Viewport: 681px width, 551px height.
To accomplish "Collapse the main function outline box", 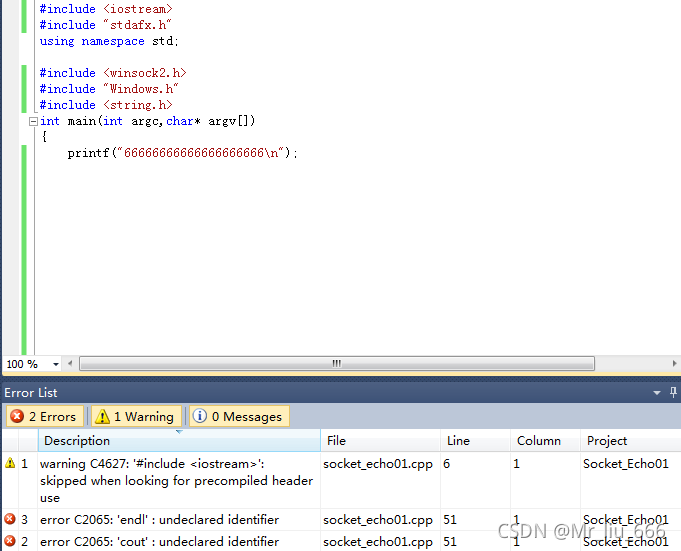I will [33, 121].
